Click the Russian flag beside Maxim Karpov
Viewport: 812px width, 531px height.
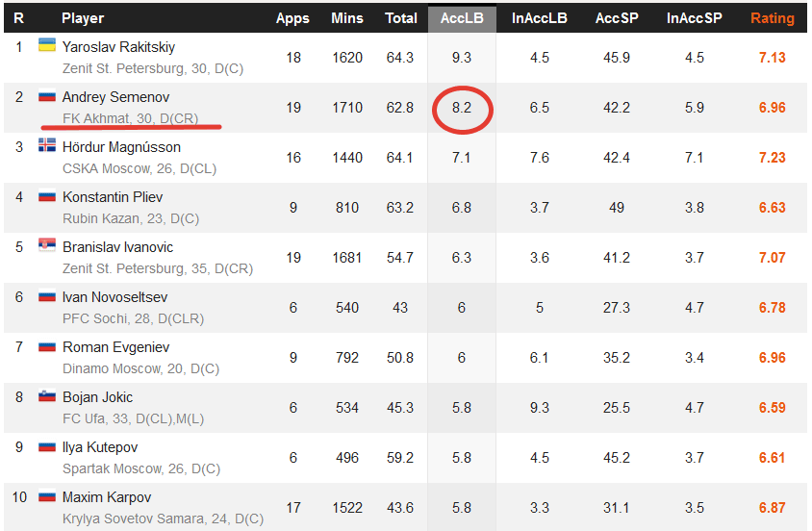click(x=47, y=496)
